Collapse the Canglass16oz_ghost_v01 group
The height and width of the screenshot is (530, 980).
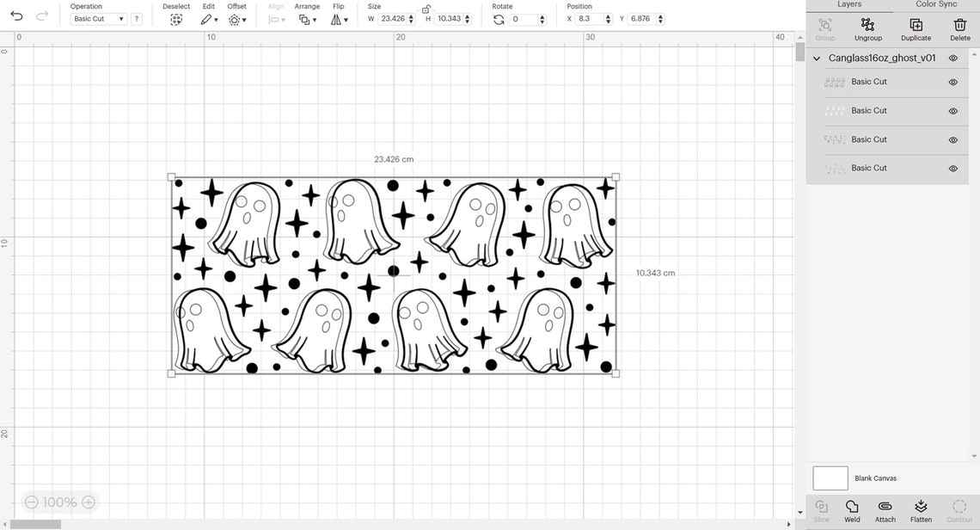click(x=817, y=58)
